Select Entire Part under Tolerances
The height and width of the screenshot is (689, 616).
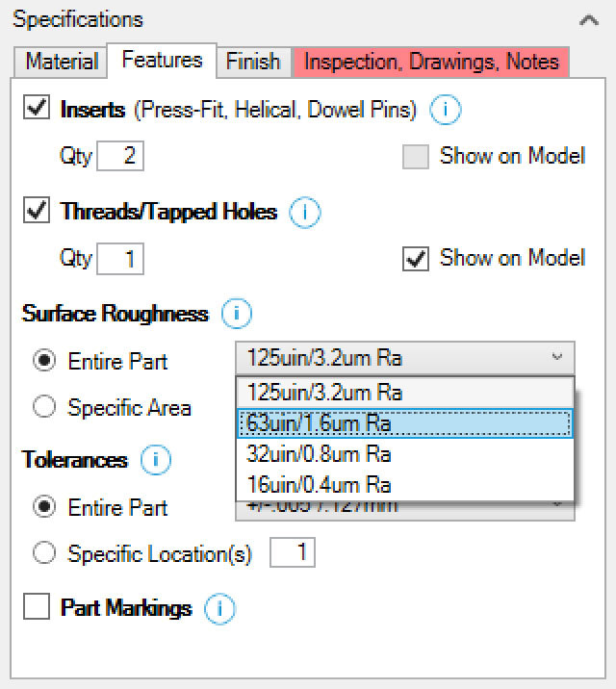point(44,506)
